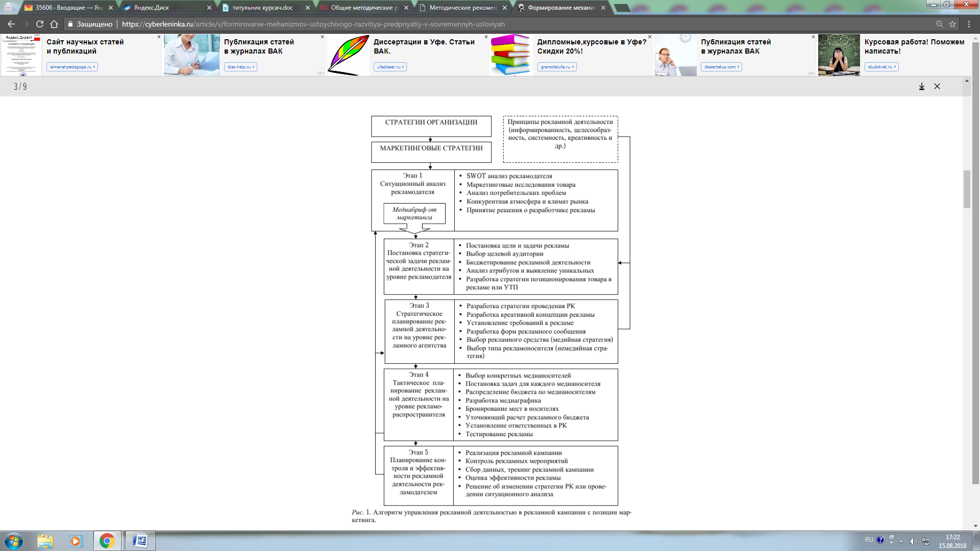Click the tray clock showing 17:22

click(x=952, y=541)
